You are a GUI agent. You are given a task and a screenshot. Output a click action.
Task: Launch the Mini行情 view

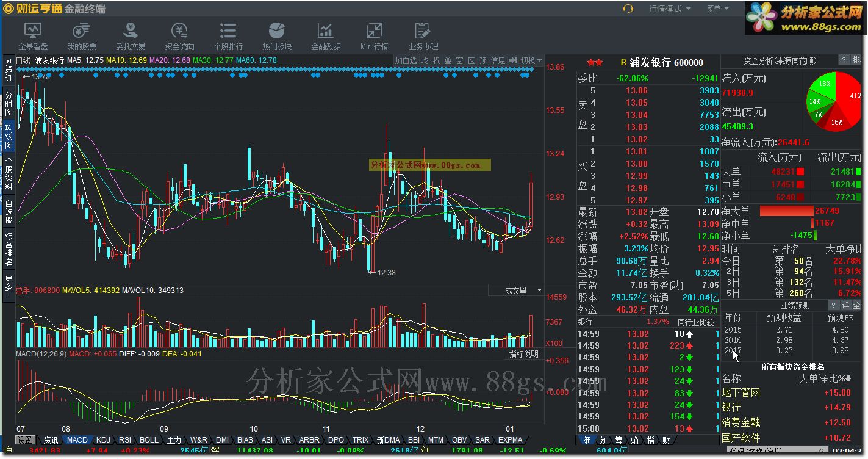[x=375, y=36]
